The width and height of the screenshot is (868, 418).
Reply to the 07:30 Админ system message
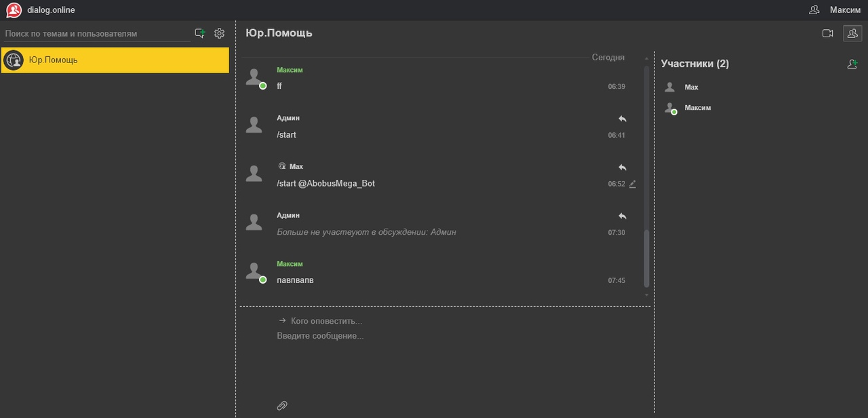[x=622, y=216]
